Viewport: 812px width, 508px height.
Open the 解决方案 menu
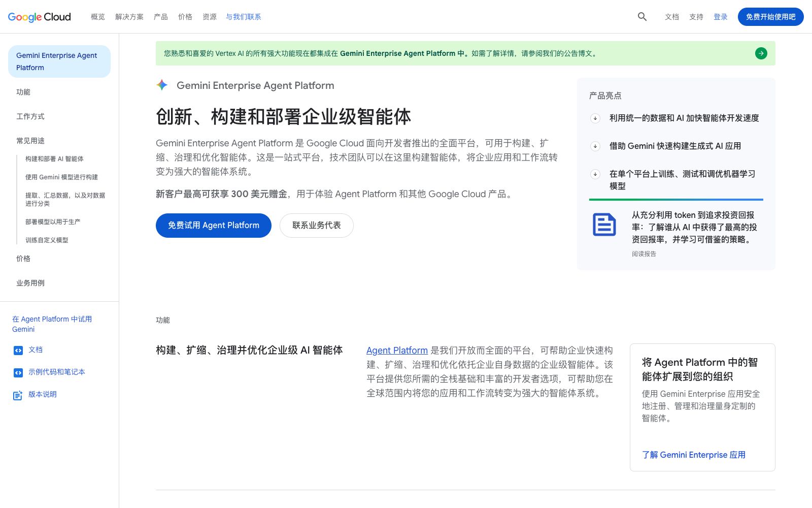(x=129, y=17)
